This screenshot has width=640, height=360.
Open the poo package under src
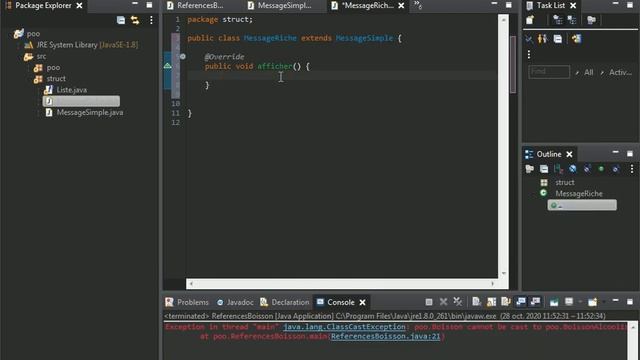(47, 67)
